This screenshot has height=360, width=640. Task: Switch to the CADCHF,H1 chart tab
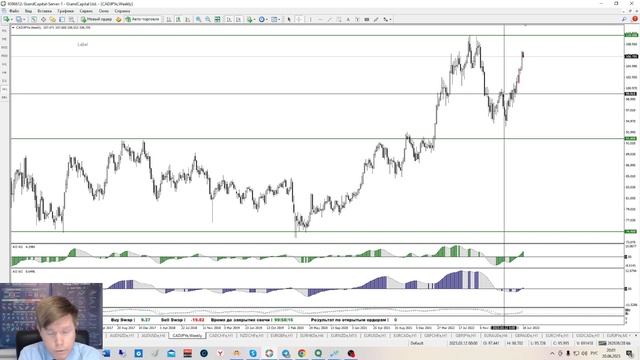tap(221, 335)
